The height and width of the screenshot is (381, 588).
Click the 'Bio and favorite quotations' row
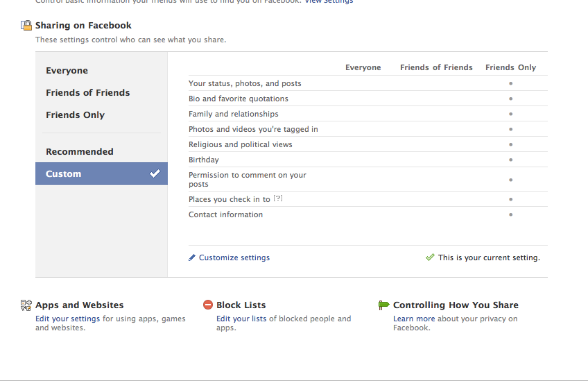click(368, 99)
